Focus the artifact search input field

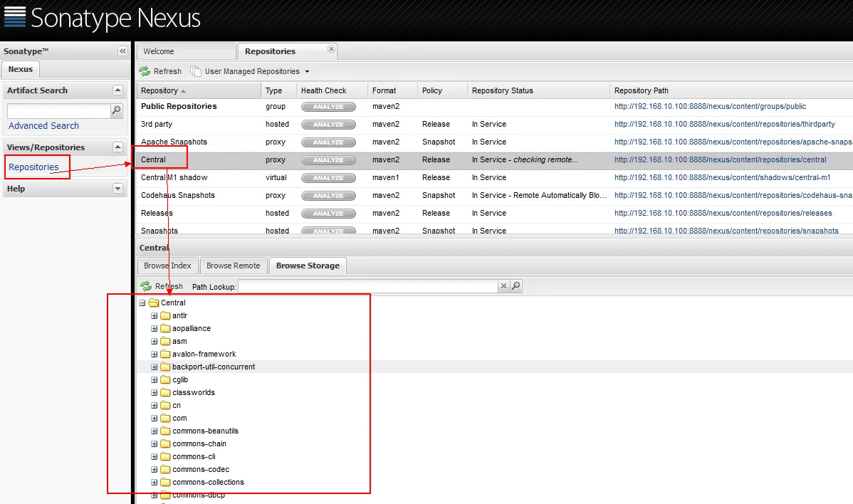[59, 111]
